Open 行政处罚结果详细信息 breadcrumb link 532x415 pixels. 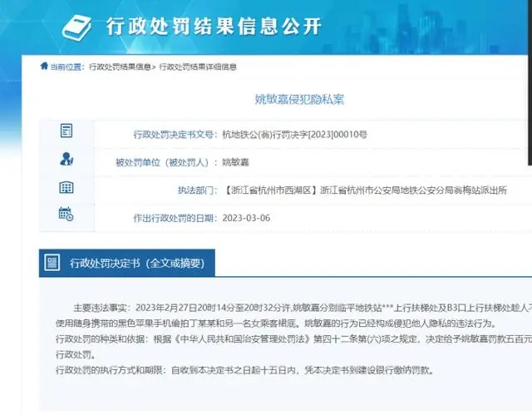[198, 67]
